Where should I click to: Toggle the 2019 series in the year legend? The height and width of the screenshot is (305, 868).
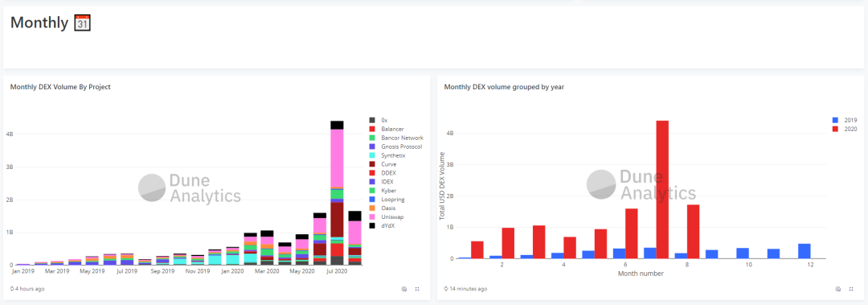(845, 120)
